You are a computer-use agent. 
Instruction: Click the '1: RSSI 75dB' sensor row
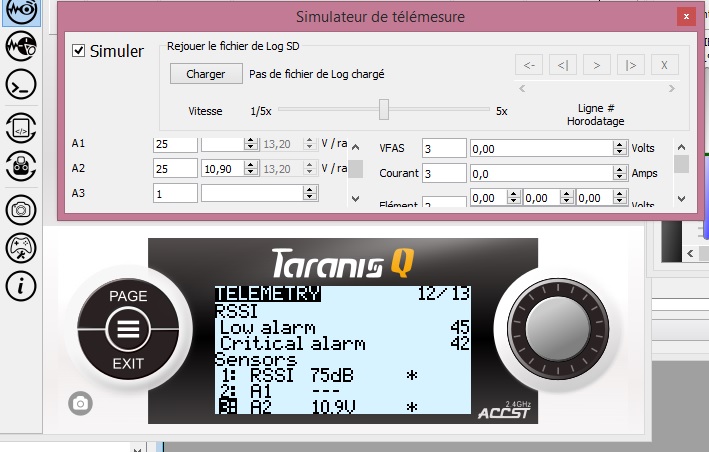[343, 376]
